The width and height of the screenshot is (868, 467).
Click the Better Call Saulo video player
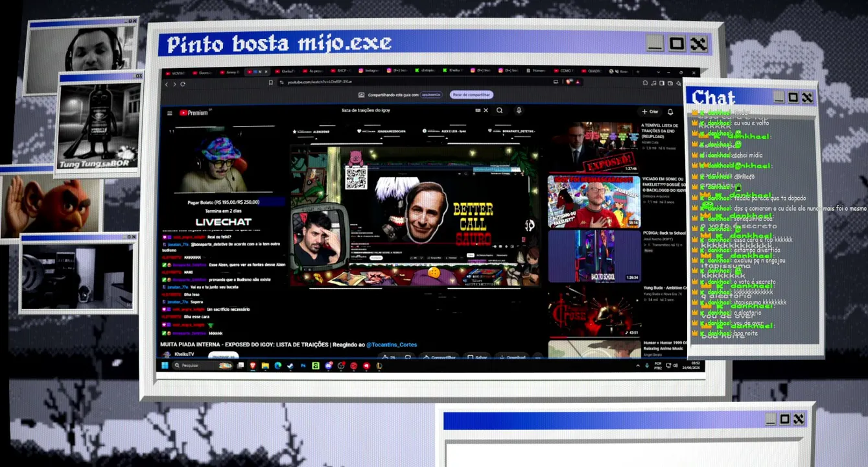click(415, 217)
